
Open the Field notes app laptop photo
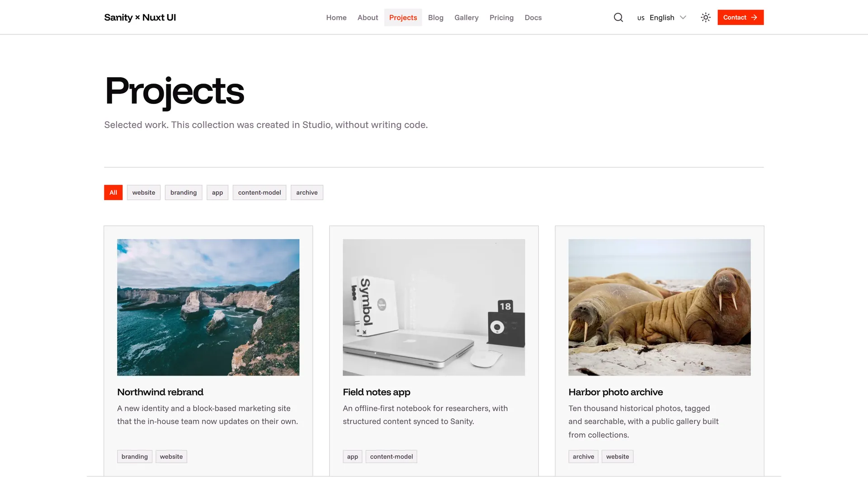pos(434,307)
